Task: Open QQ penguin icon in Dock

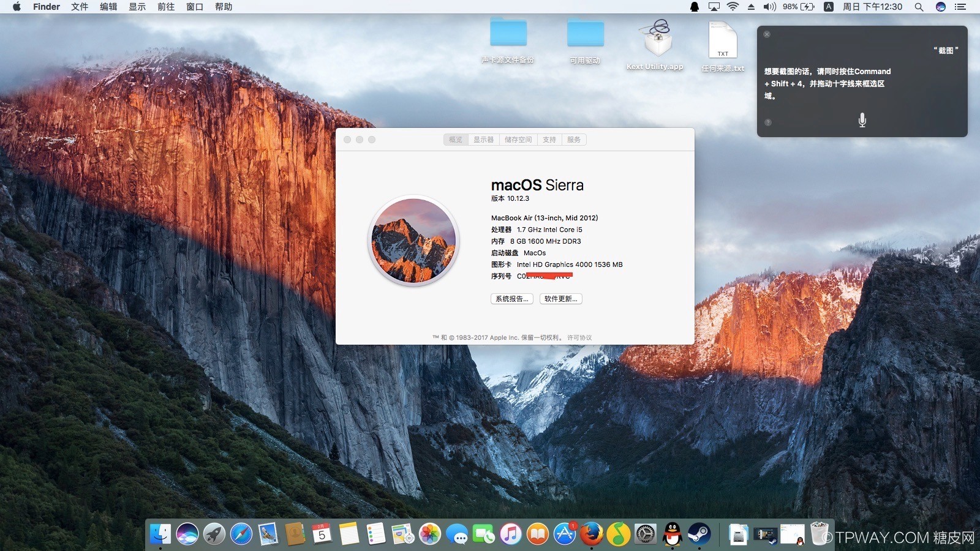Action: click(673, 534)
